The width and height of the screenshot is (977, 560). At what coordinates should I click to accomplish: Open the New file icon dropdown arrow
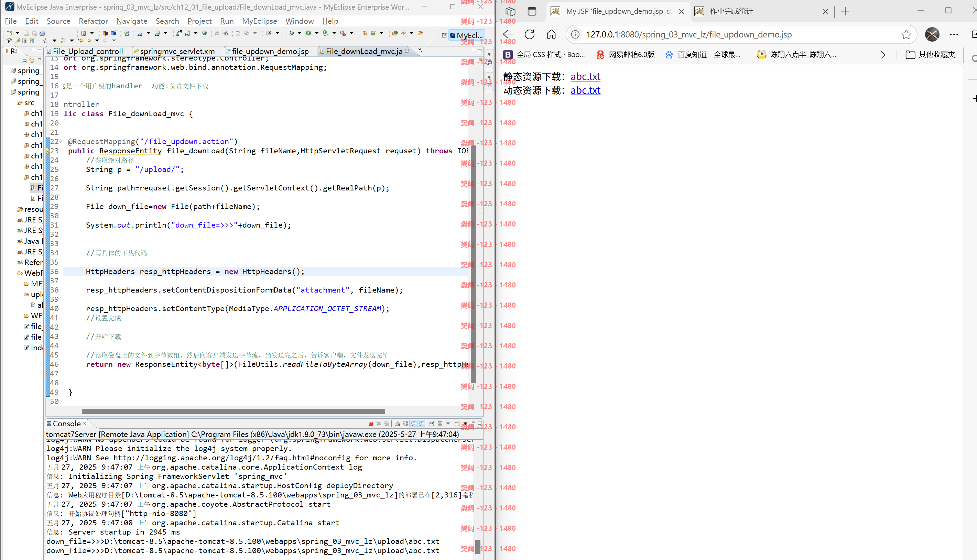[18, 33]
